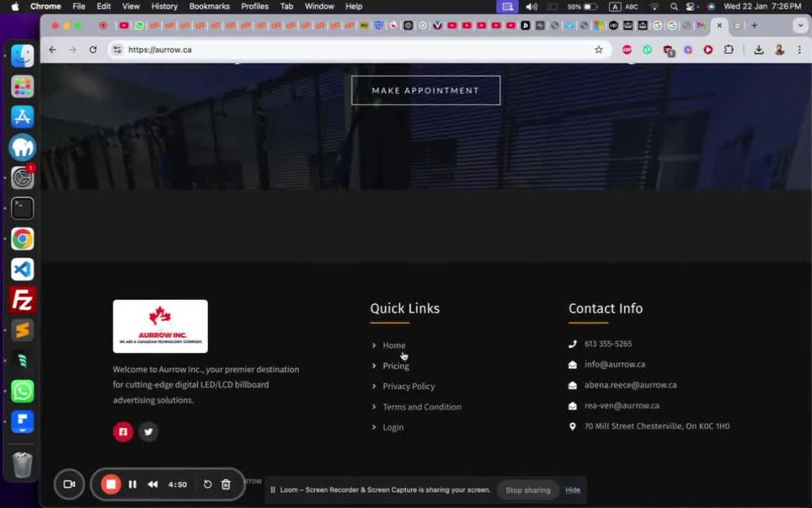This screenshot has height=508, width=812.
Task: Open Terminal from the dock
Action: pos(22,208)
